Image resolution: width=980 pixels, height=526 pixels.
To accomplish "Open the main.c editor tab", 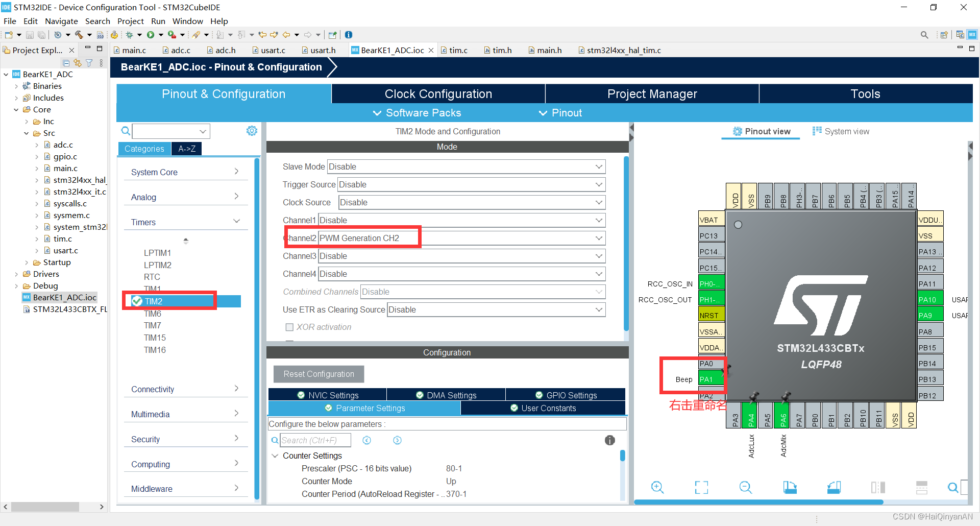I will pyautogui.click(x=130, y=50).
